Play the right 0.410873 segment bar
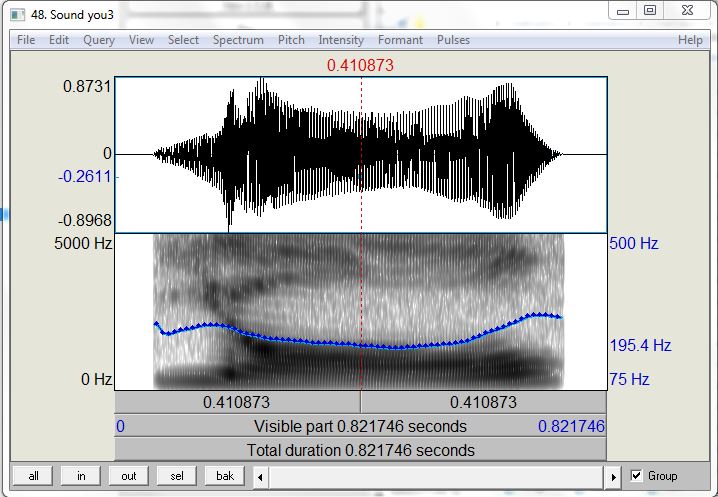718x497 pixels. [484, 402]
